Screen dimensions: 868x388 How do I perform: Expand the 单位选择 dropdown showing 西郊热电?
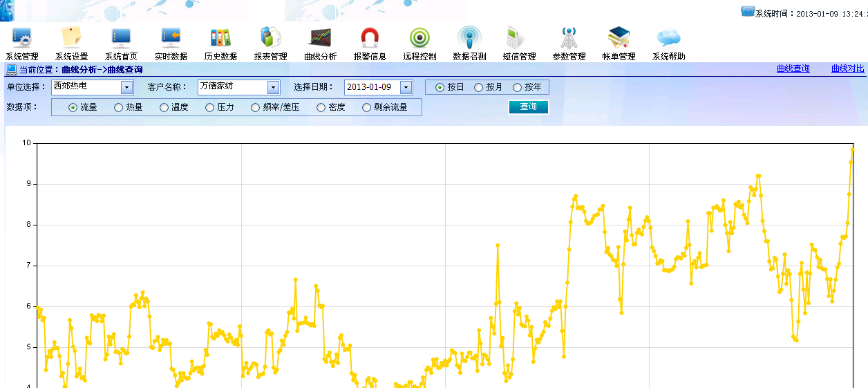[126, 87]
